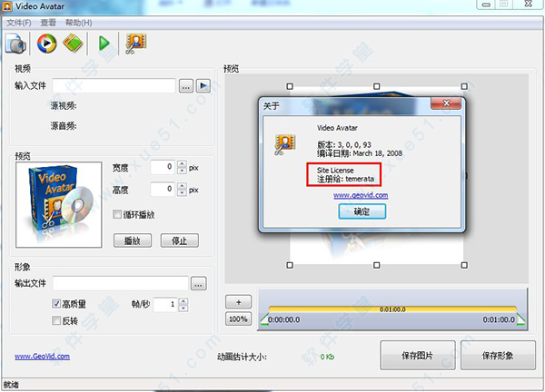Image resolution: width=545 pixels, height=392 pixels.
Task: Uncheck the 高质量 high quality checkbox
Action: pos(56,304)
